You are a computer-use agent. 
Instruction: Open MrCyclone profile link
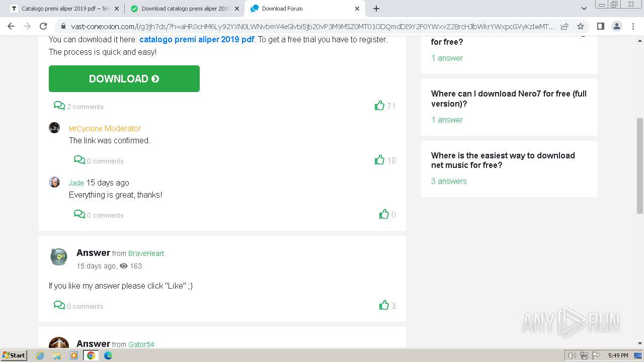coord(86,129)
